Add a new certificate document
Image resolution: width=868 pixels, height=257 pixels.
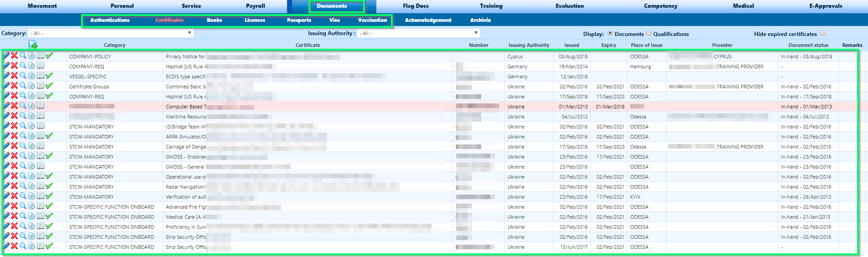[x=33, y=45]
